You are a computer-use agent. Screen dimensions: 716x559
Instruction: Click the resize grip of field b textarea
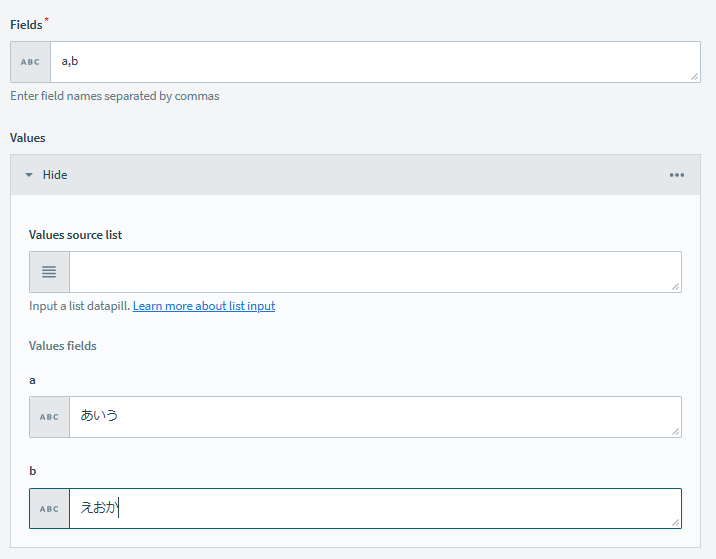(676, 522)
